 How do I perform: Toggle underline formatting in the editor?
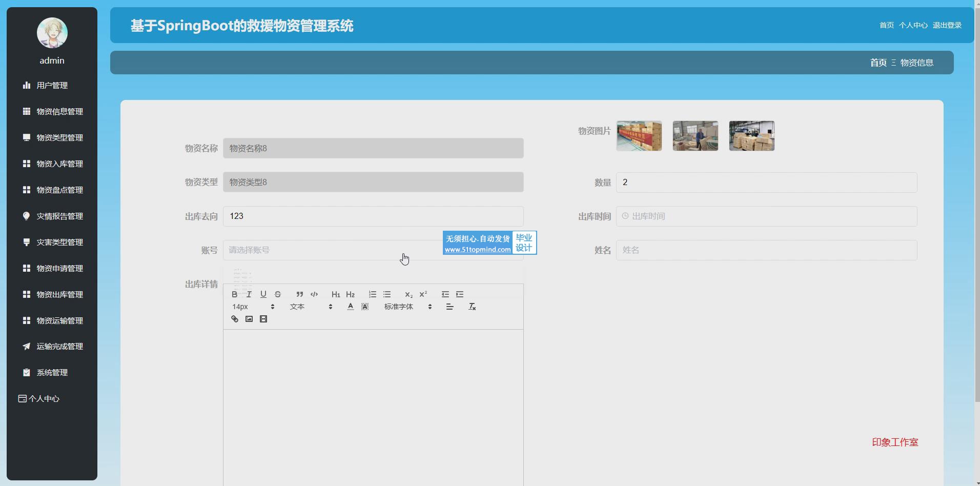tap(263, 294)
